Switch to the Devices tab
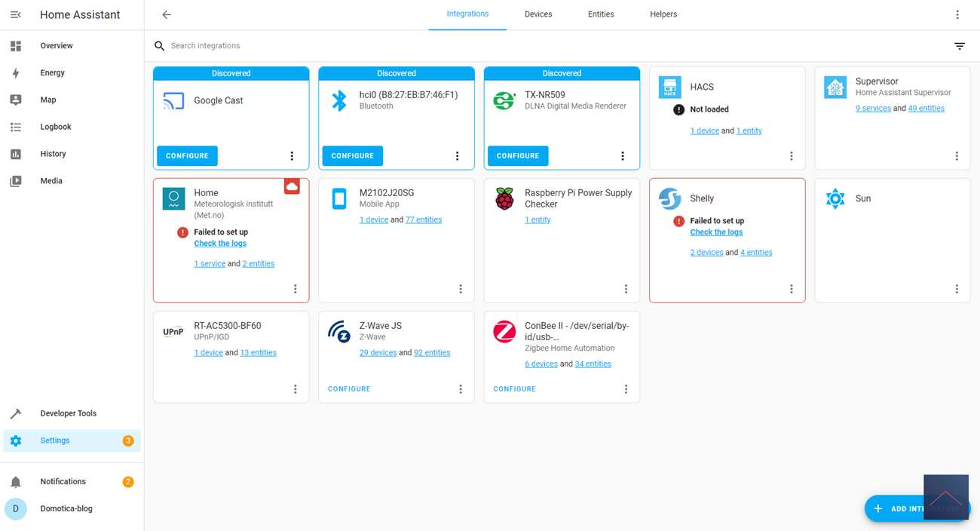This screenshot has width=980, height=531. coord(538,14)
